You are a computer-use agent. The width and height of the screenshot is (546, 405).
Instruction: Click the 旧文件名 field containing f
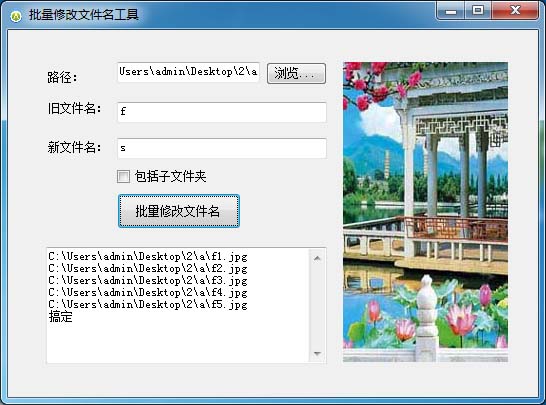pyautogui.click(x=222, y=112)
